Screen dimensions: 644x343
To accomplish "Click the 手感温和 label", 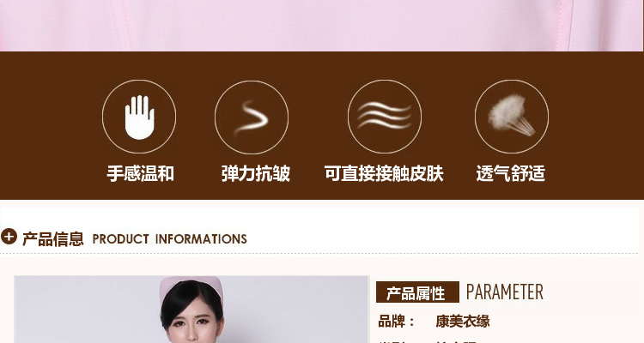I will 141,173.
